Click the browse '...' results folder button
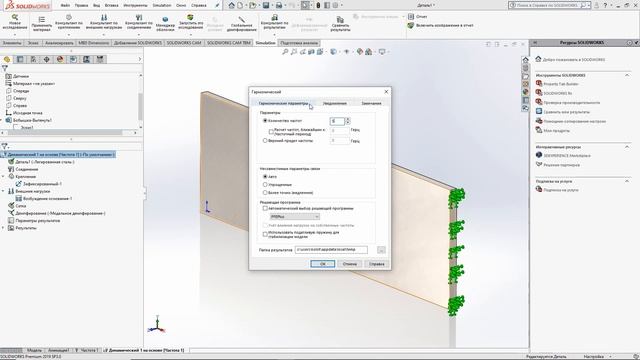This screenshot has width=640, height=360. coord(381,250)
